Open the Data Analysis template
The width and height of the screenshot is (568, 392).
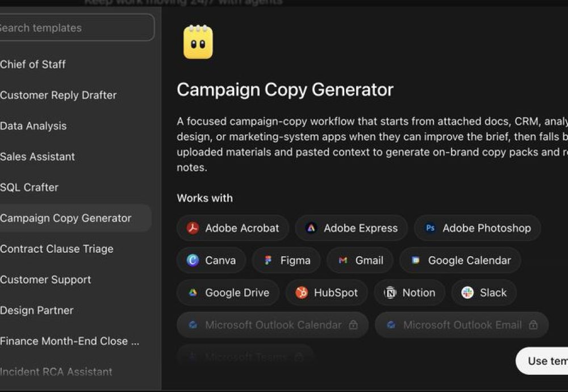76,126
